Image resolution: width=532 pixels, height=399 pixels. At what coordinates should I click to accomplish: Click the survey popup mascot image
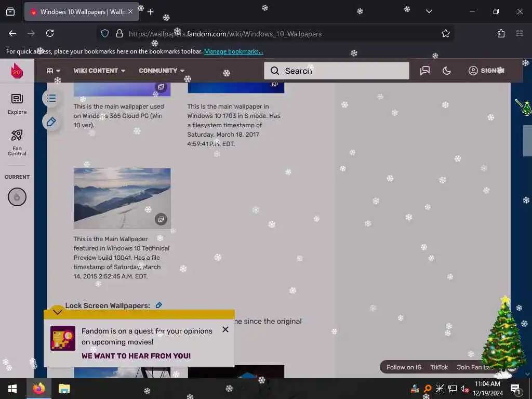point(63,338)
